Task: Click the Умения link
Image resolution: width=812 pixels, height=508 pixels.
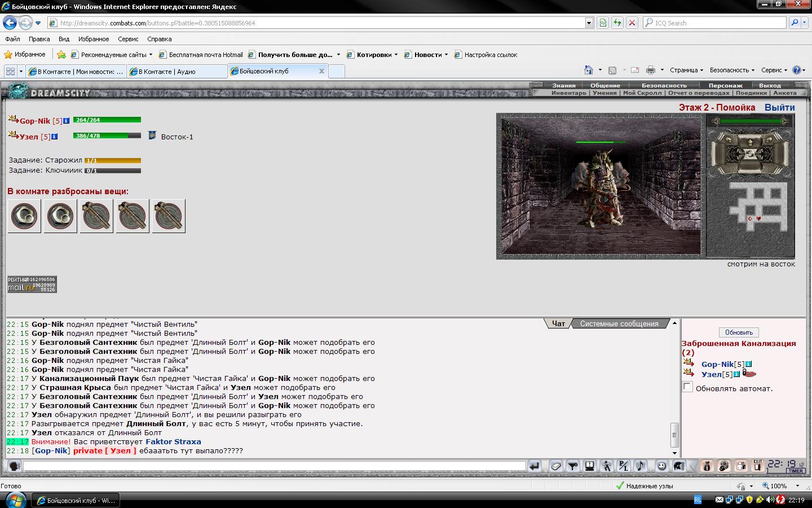Action: [604, 93]
